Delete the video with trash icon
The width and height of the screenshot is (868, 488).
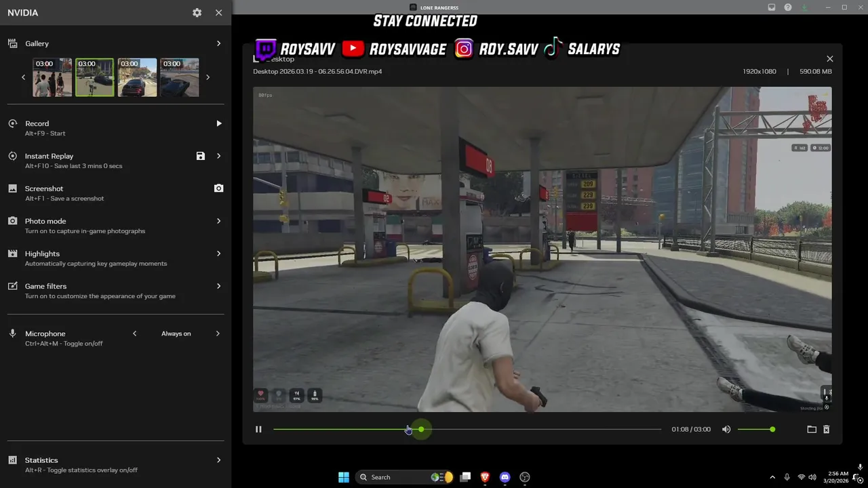point(826,429)
